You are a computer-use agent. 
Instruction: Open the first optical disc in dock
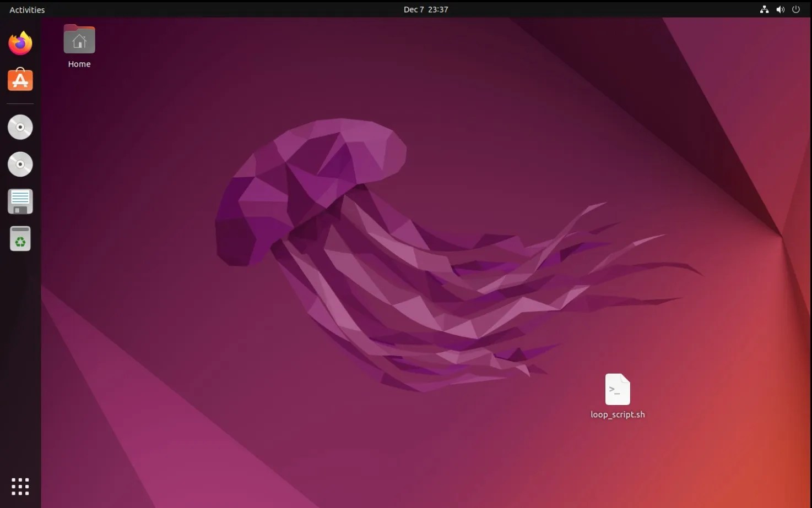(x=20, y=127)
